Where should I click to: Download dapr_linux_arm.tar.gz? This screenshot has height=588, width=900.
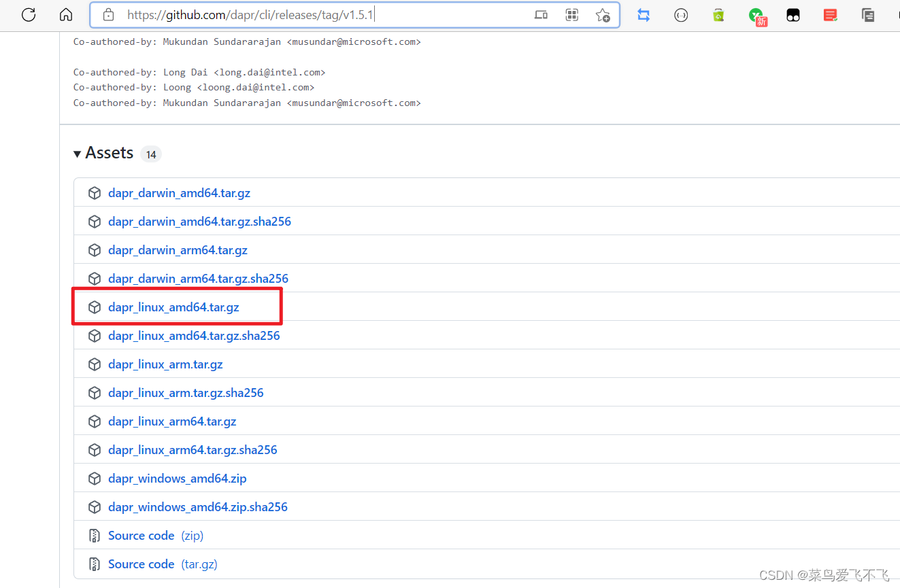pyautogui.click(x=165, y=364)
